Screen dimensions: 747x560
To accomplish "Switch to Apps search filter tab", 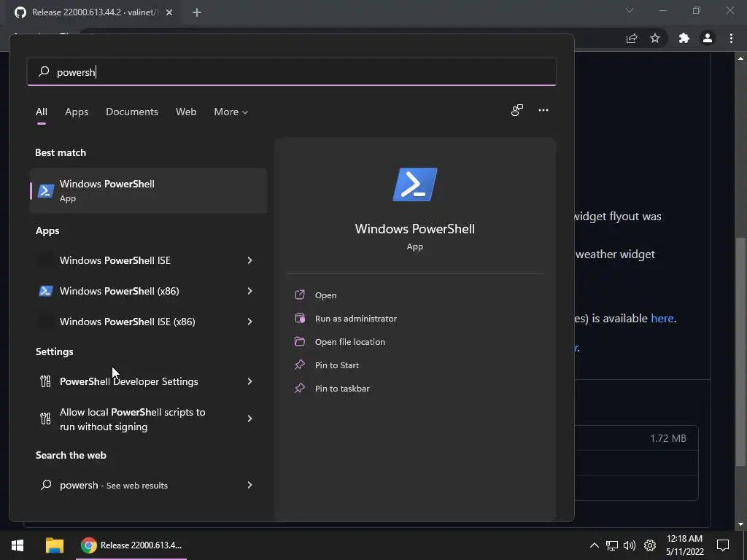I will coord(77,112).
